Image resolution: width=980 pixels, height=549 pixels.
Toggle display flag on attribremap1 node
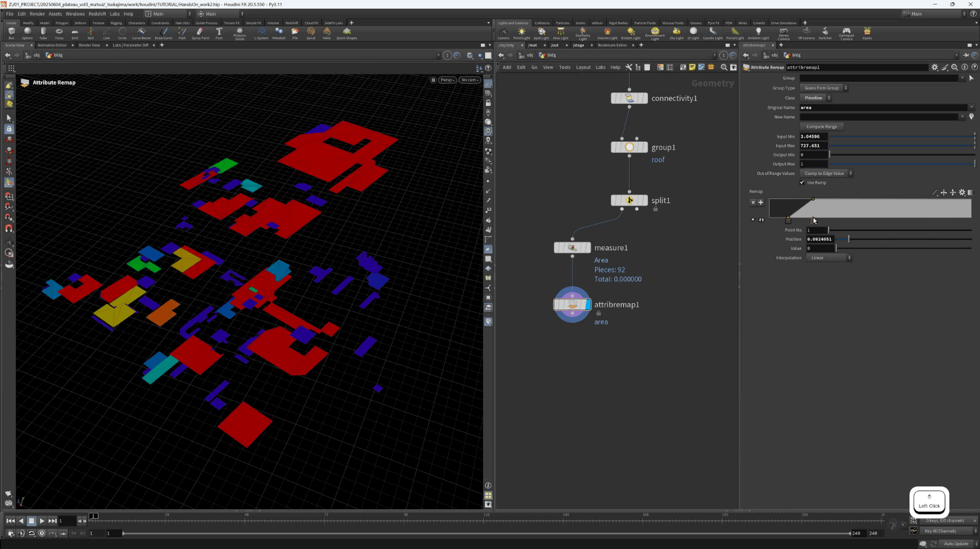pyautogui.click(x=588, y=305)
